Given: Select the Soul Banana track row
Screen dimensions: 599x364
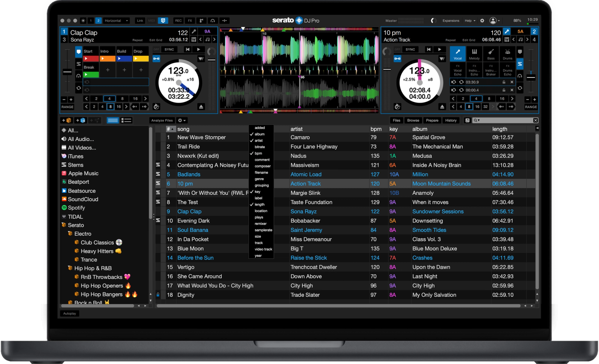Looking at the screenshot, I should tap(346, 230).
